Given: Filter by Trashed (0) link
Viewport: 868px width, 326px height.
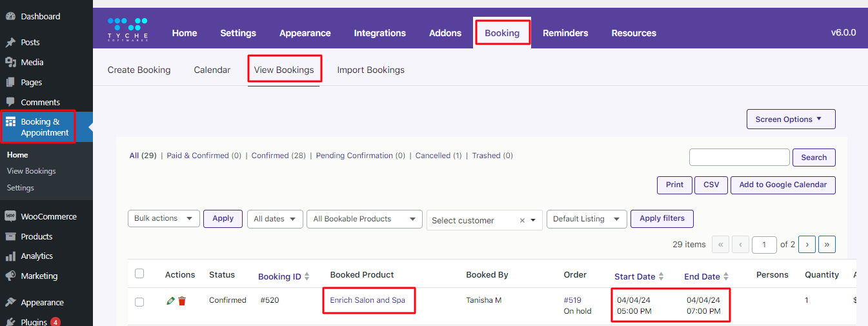Looking at the screenshot, I should coord(492,156).
